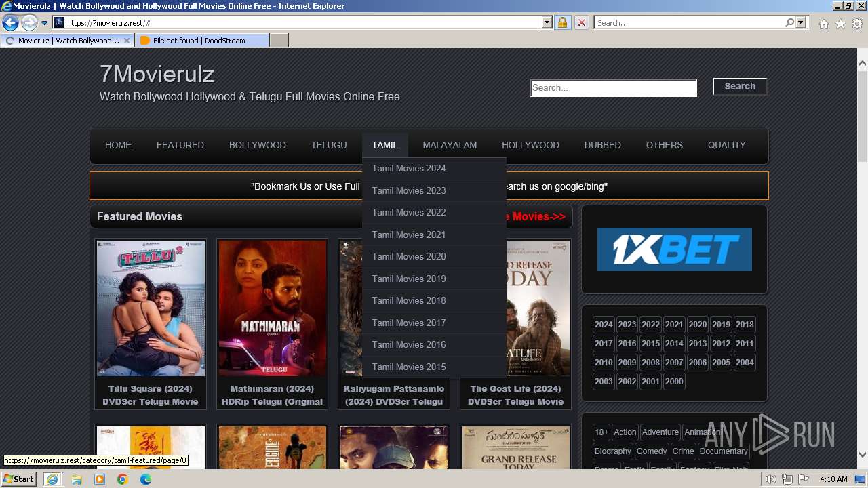Screen dimensions: 868x488
Task: Switch to the Movierulz tab
Action: [x=68, y=41]
